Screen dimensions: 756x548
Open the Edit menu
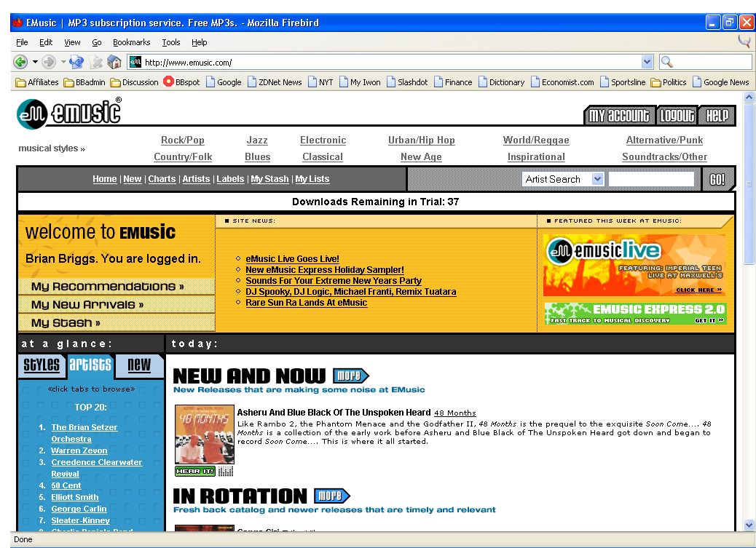click(x=46, y=42)
